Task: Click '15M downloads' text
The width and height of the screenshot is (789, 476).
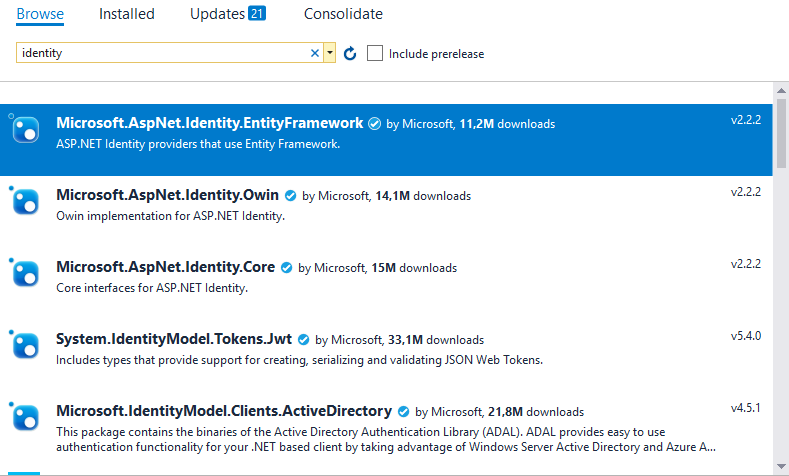Action: click(414, 268)
